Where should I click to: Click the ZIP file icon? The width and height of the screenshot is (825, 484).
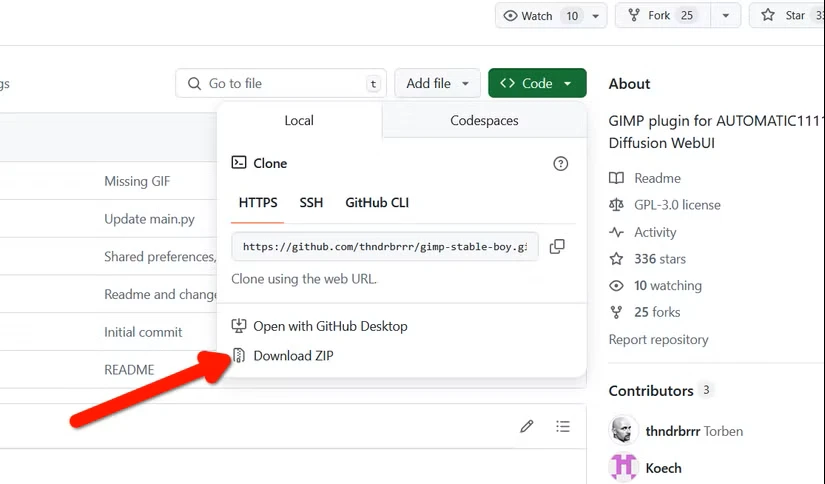click(x=239, y=356)
